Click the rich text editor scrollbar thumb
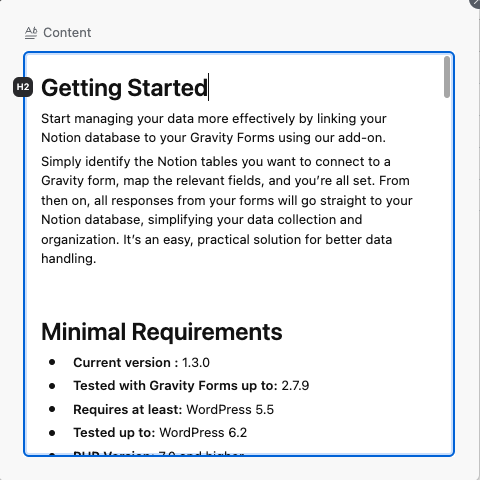Screen dimensions: 480x480 click(447, 77)
